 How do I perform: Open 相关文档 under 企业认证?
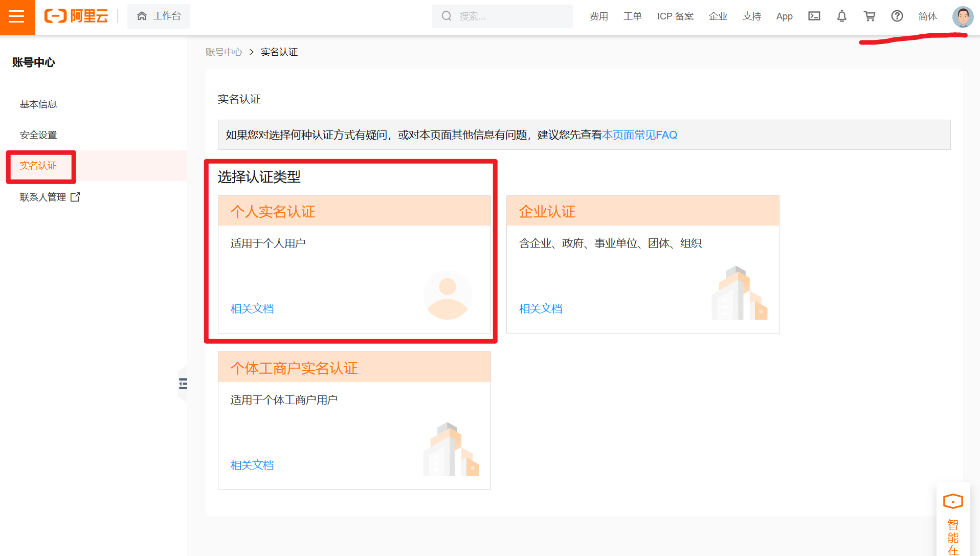coord(541,309)
